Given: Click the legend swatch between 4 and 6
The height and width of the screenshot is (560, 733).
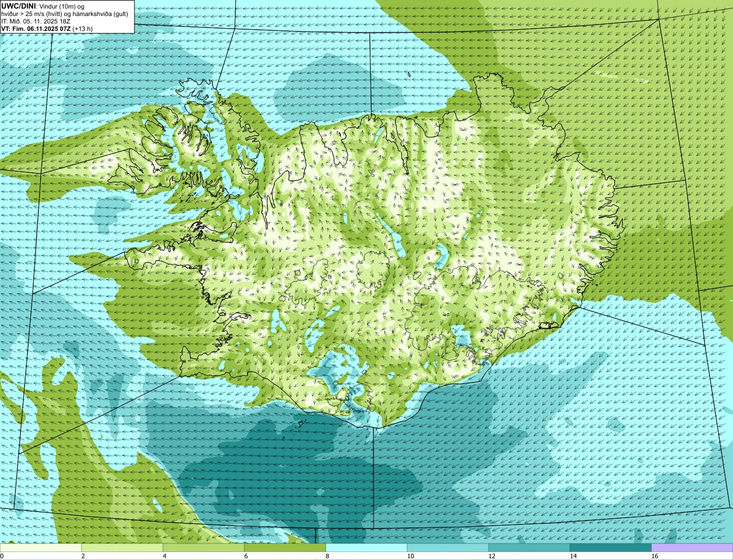Looking at the screenshot, I should pyautogui.click(x=203, y=547).
